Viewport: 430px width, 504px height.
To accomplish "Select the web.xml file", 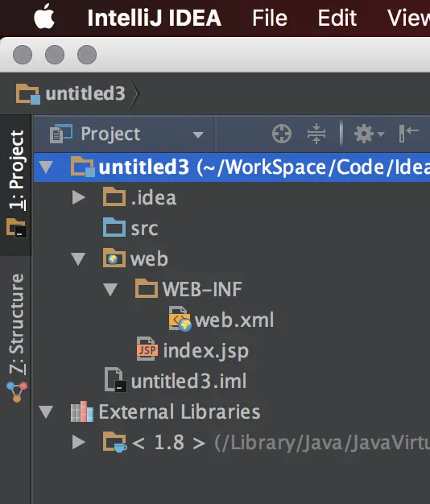I will (x=234, y=320).
